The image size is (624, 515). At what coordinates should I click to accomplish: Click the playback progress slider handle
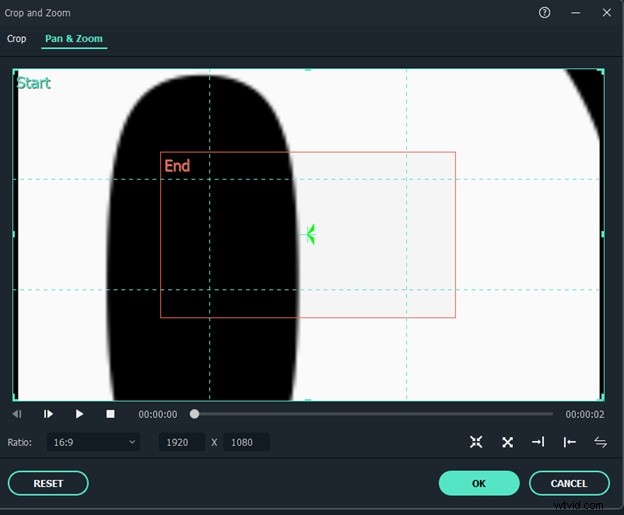(x=194, y=414)
